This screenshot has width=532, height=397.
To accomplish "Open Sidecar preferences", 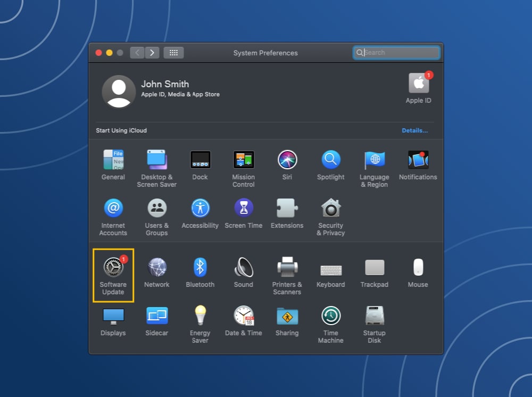I will 157,321.
